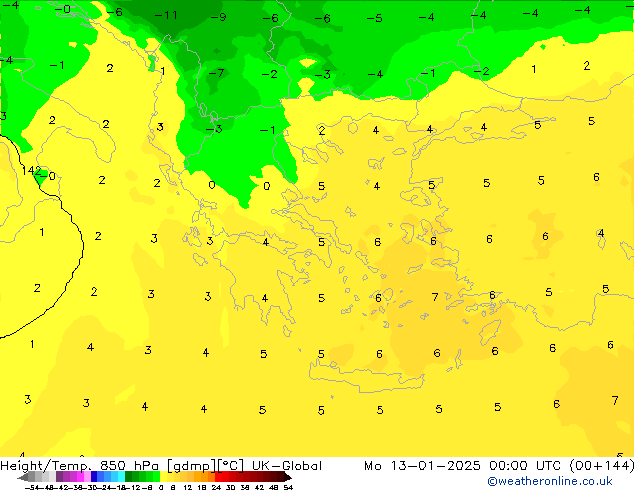634x490 pixels.
Task: Click the 'Height/Temp. 850 hPa' title text
Action: click(80, 466)
